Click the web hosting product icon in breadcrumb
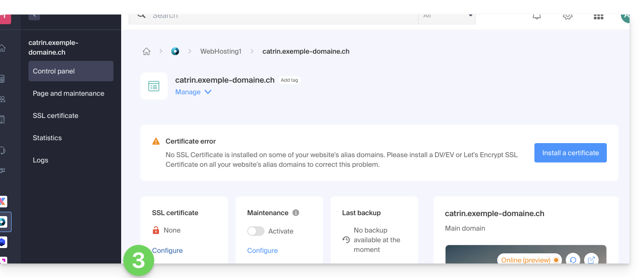 (175, 51)
